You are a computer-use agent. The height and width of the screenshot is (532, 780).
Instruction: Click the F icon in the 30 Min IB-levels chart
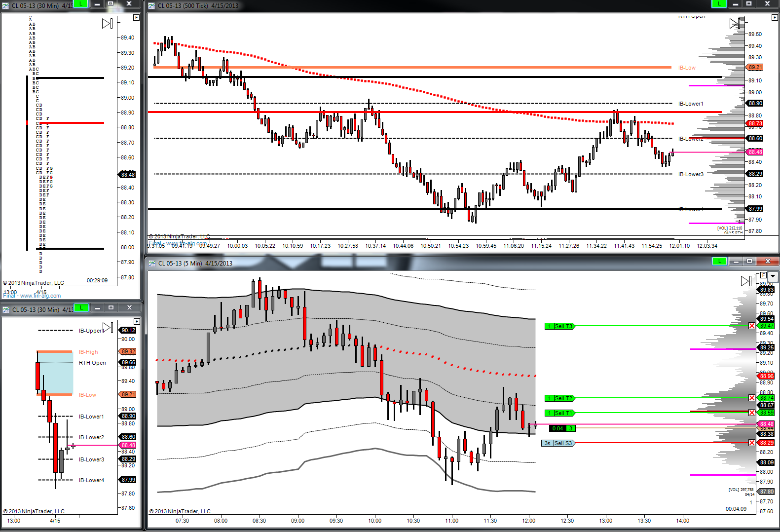tap(137, 321)
